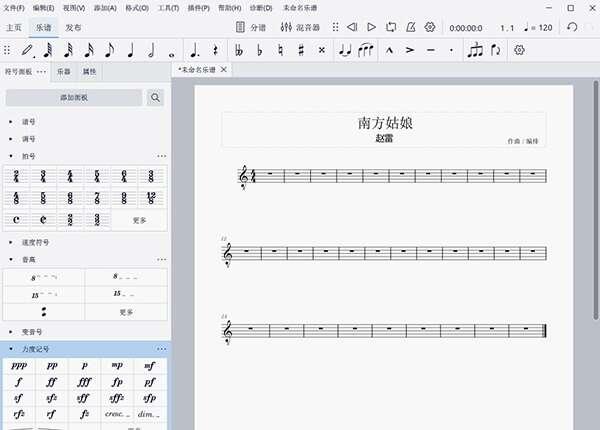Click 更多 under time signatures
The height and width of the screenshot is (430, 600).
click(x=139, y=220)
